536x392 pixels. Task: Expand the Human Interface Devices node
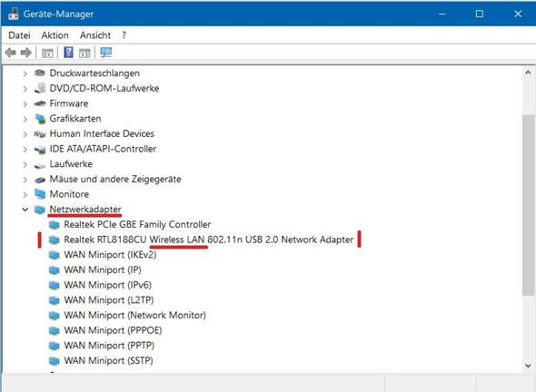point(25,134)
